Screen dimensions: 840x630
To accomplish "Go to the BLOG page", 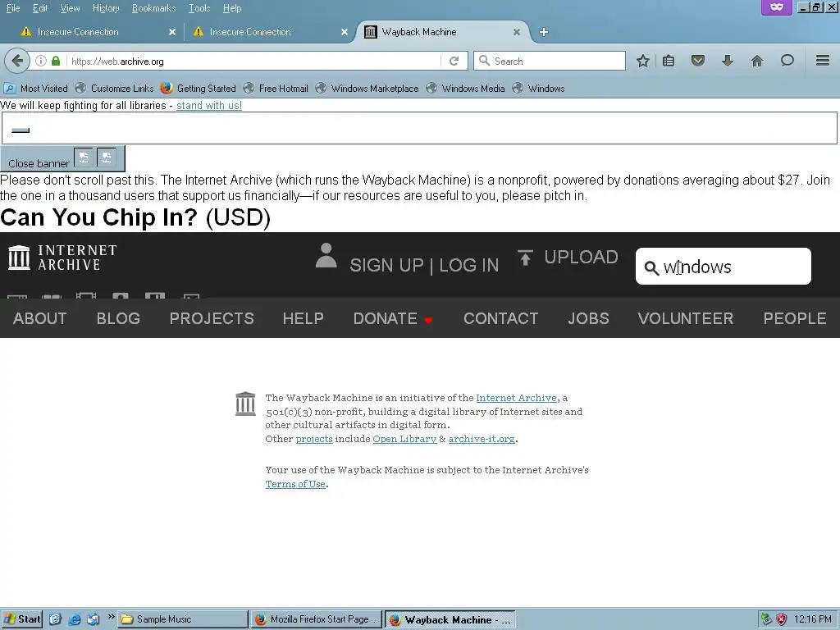I will click(x=118, y=319).
